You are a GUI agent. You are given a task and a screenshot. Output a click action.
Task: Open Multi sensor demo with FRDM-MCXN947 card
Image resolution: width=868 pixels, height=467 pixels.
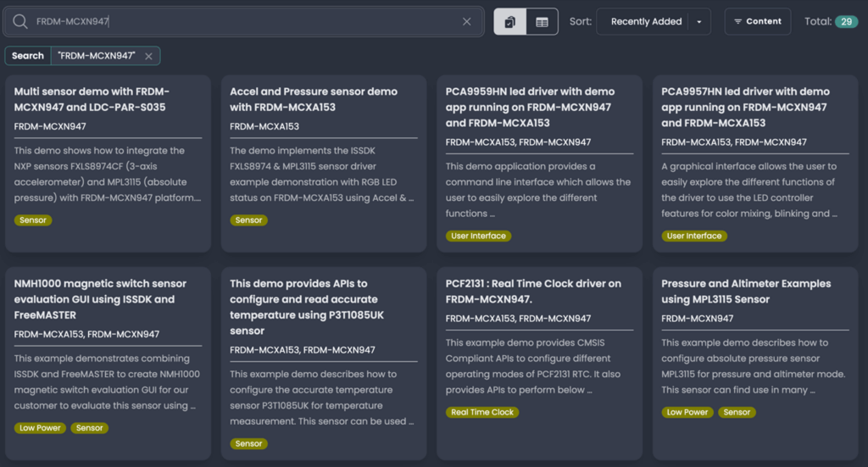(92, 99)
